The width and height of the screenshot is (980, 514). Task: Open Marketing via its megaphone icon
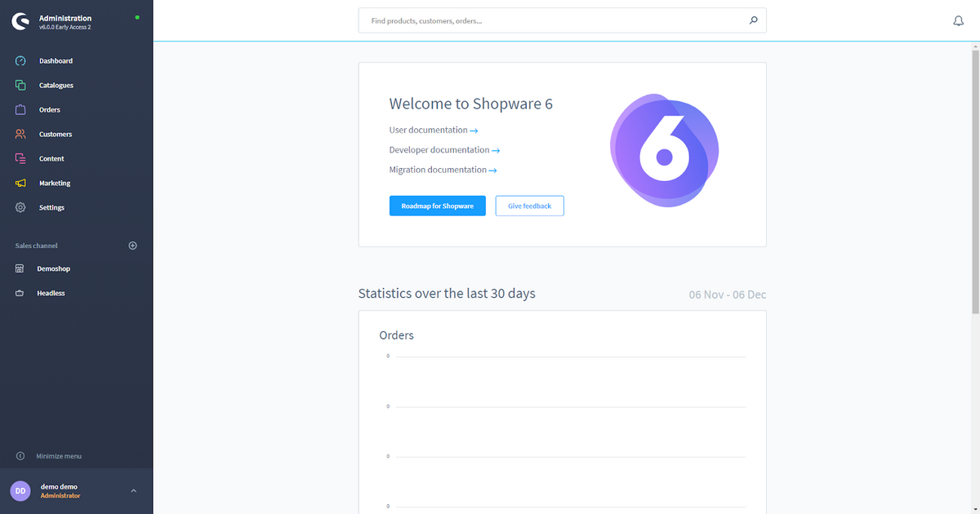coord(20,183)
